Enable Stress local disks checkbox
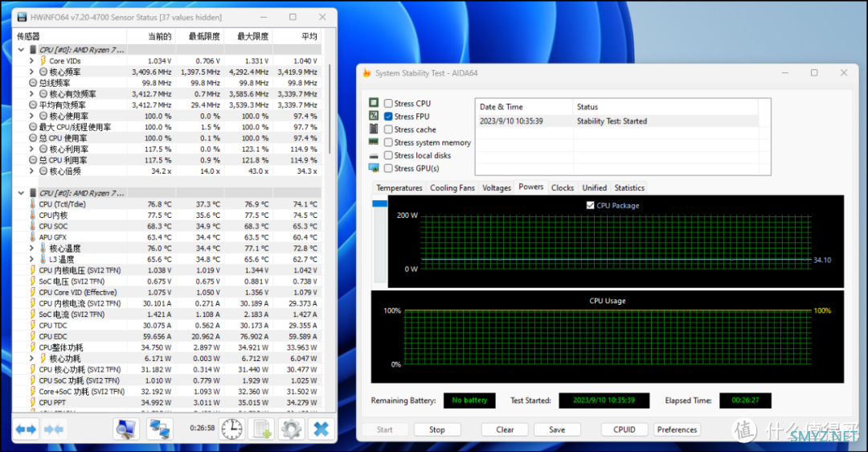The image size is (868, 452). 389,156
